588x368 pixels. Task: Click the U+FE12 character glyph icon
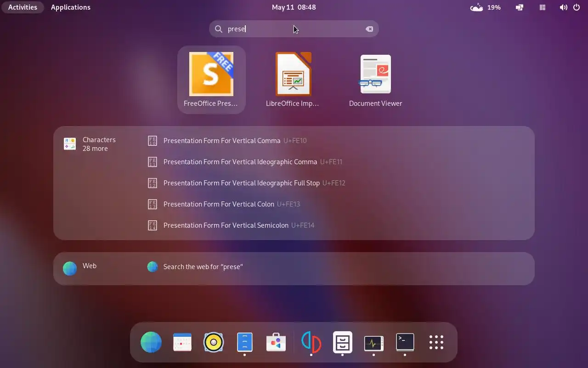pos(153,183)
